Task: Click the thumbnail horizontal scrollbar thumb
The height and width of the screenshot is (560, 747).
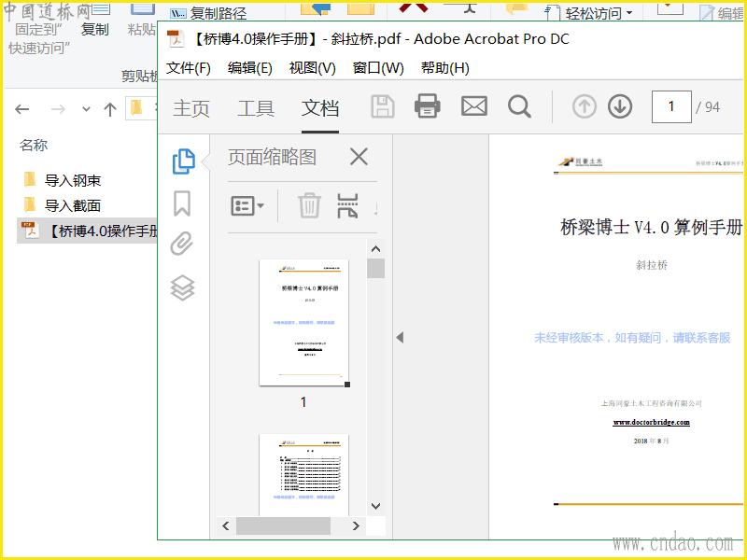Action: (283, 525)
